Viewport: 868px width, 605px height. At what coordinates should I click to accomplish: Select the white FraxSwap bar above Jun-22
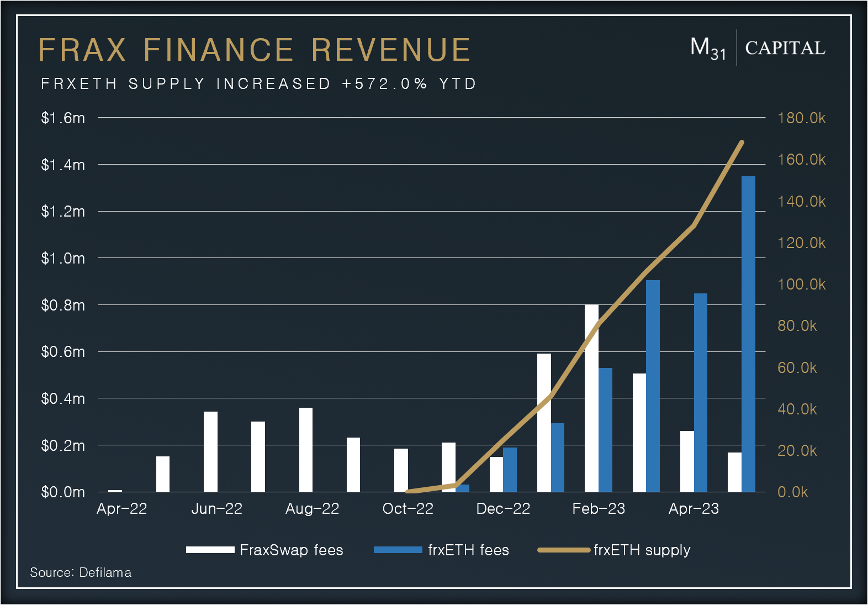[210, 452]
